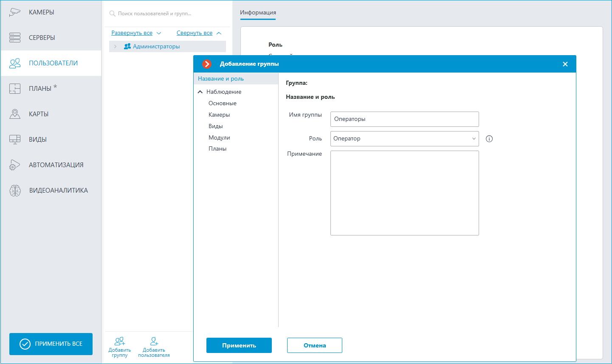Open the ПЛАНЫ section

pyautogui.click(x=51, y=89)
